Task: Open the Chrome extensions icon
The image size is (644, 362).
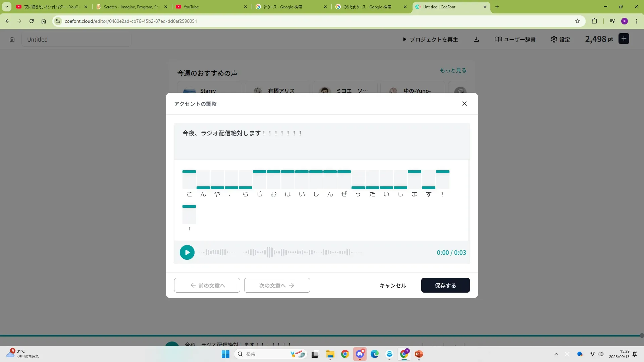Action: pyautogui.click(x=594, y=21)
